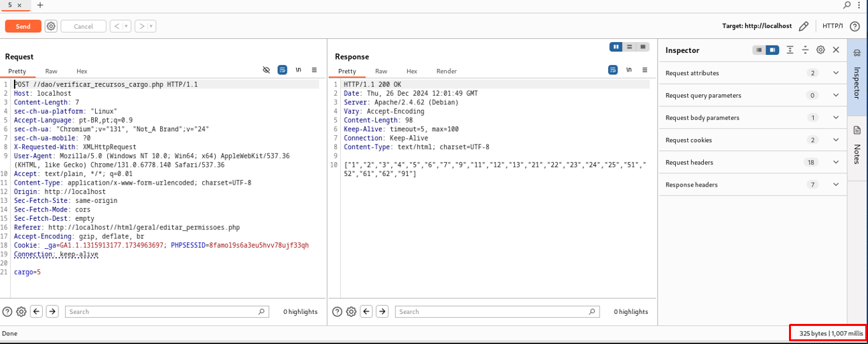Open response search help icon

click(x=338, y=311)
